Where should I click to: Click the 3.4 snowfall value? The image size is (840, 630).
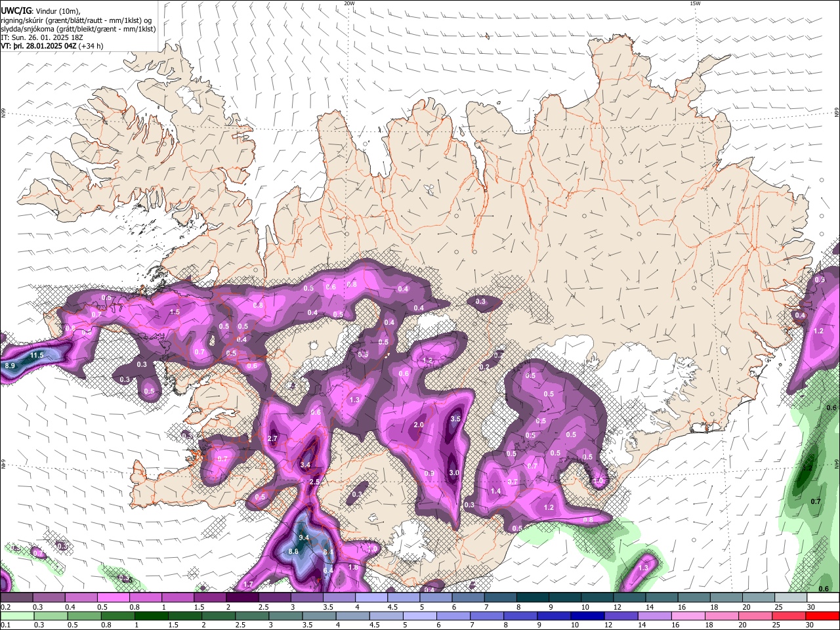coord(305,465)
